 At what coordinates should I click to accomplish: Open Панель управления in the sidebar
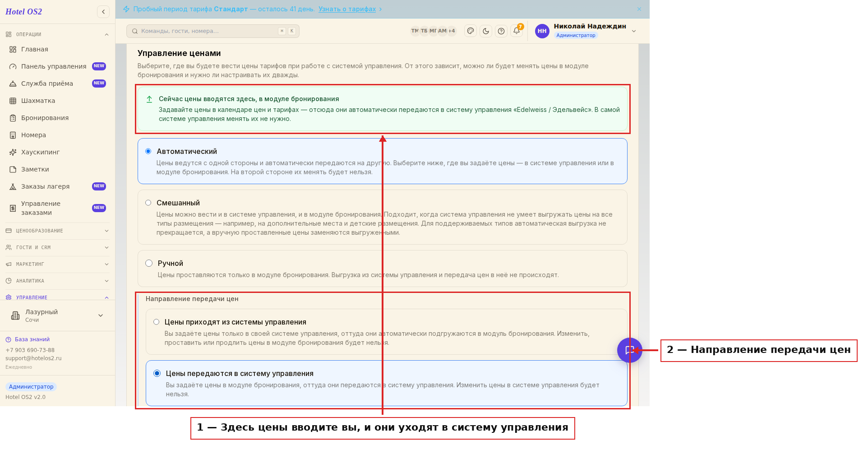57,66
